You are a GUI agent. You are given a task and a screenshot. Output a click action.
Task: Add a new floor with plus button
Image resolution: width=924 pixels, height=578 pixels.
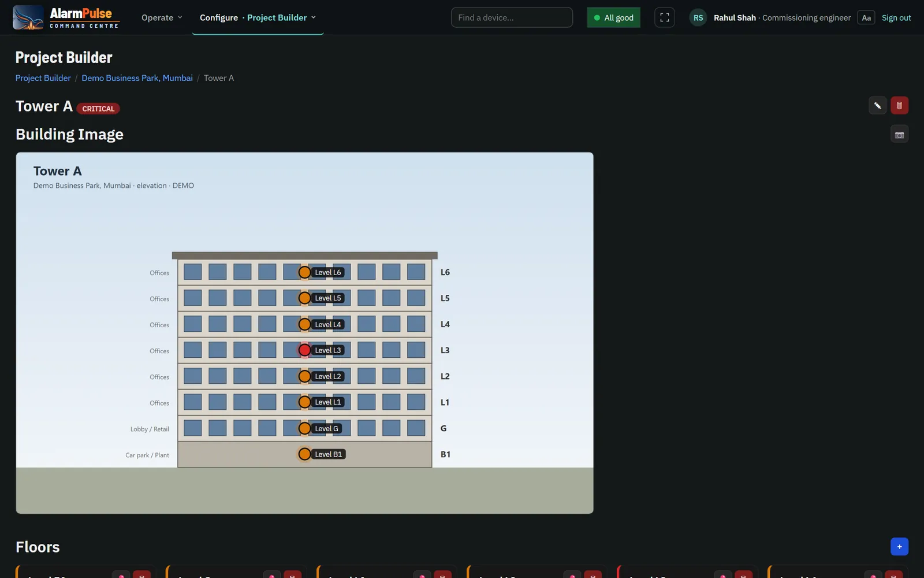click(x=899, y=546)
